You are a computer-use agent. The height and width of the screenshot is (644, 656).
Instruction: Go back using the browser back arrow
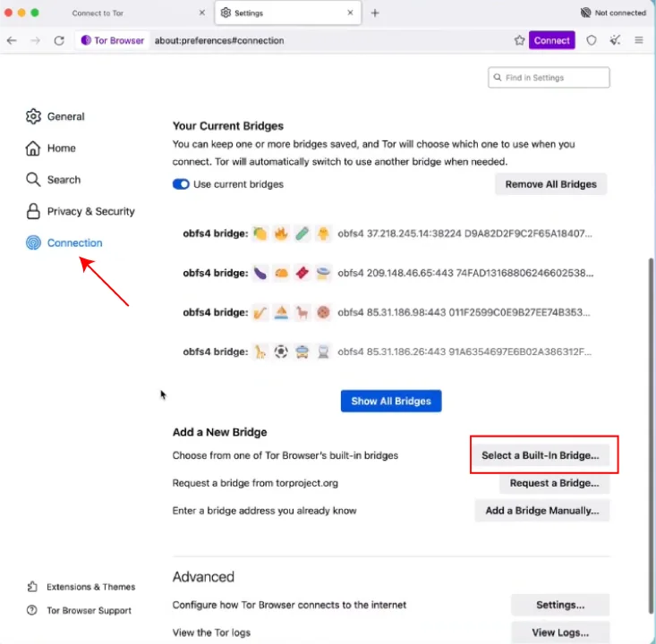(x=12, y=40)
